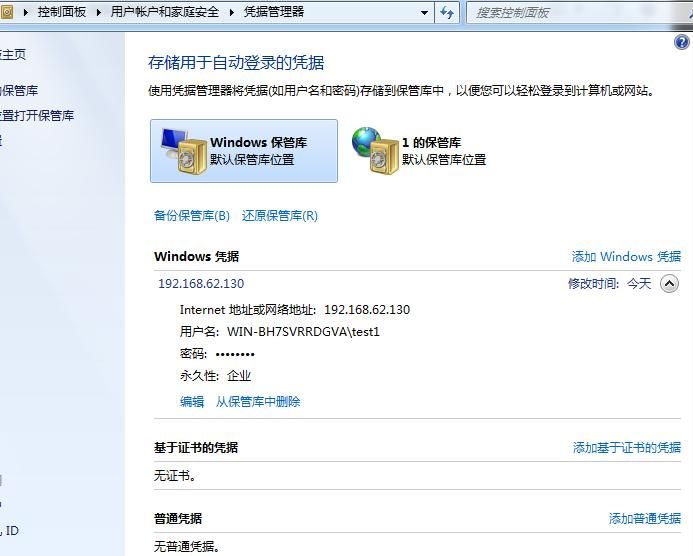Click the 打开保管库 sidebar link

coord(37,116)
